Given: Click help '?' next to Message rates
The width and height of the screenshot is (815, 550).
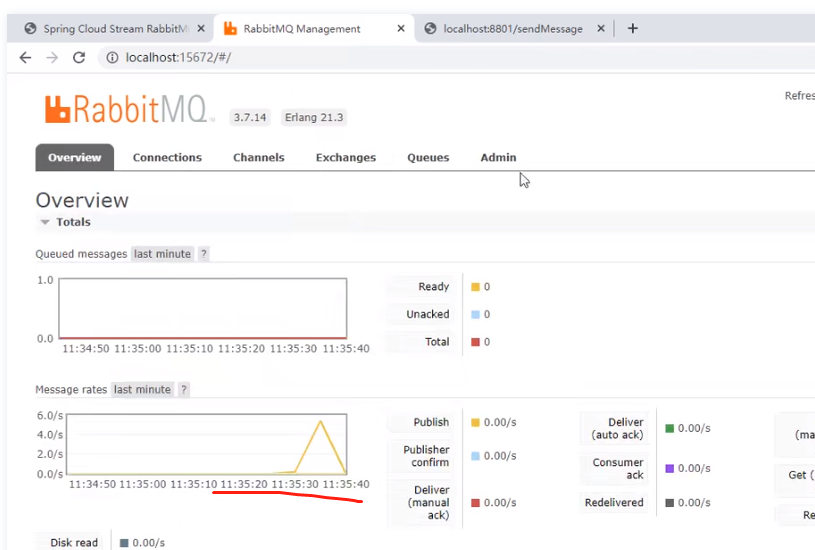Looking at the screenshot, I should (x=183, y=389).
